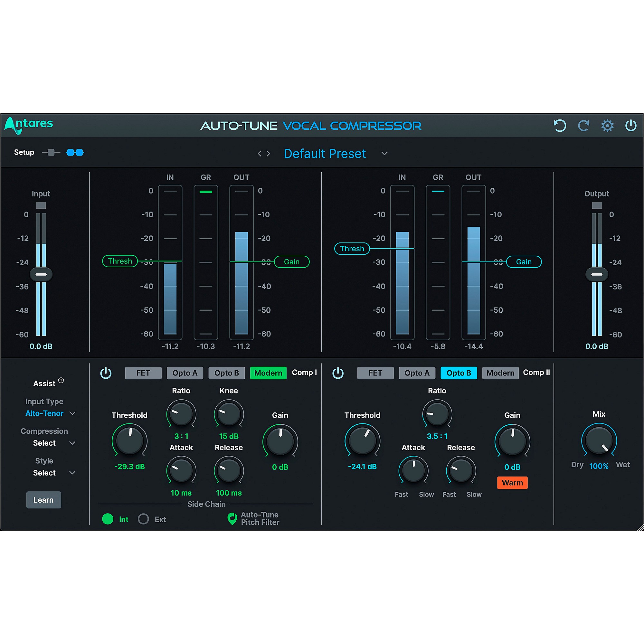Click the Comp II Gain knob

pyautogui.click(x=512, y=441)
